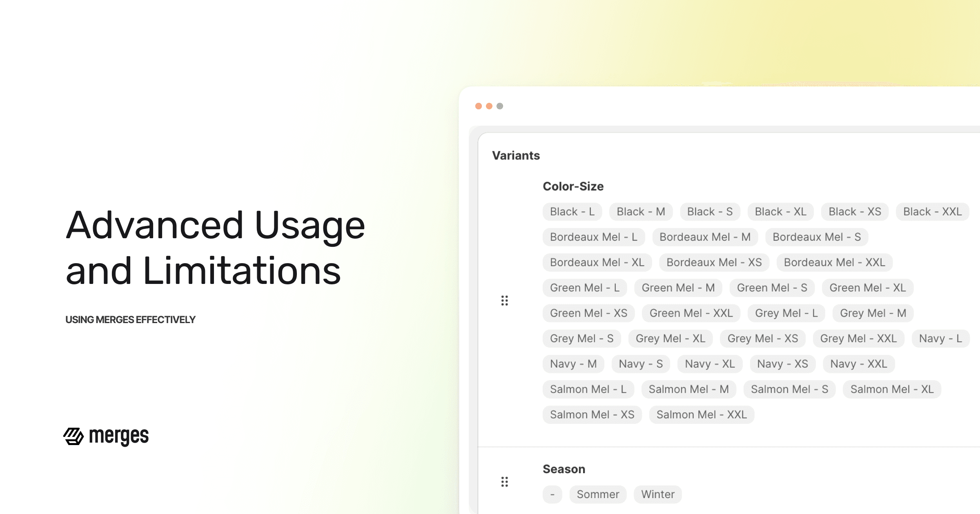Select the Navy - XS tag
The height and width of the screenshot is (514, 980).
782,363
